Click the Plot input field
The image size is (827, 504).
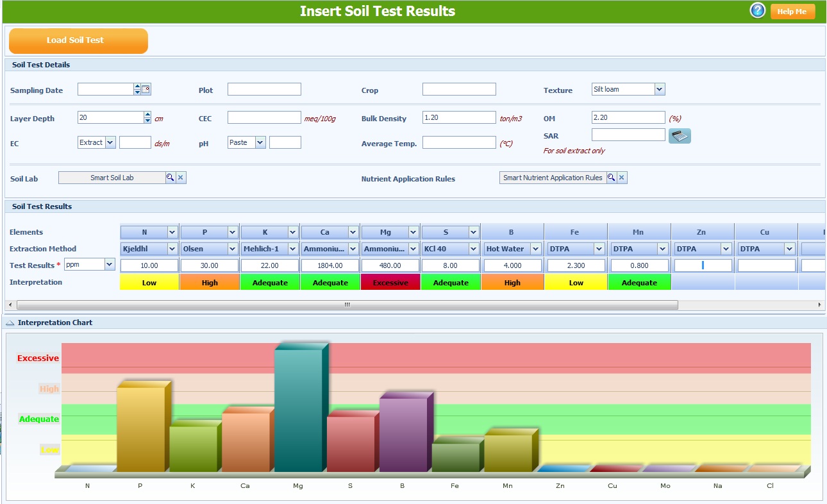pyautogui.click(x=264, y=89)
